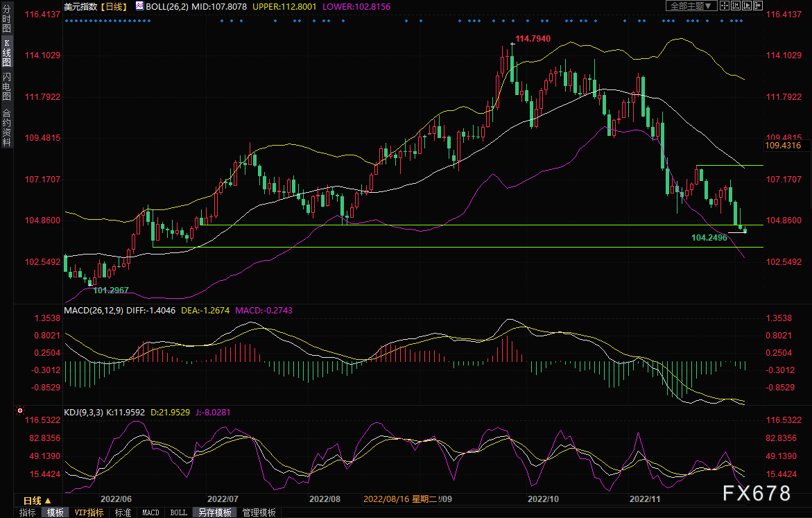Select the 模板 bottom tab
Viewport: 812px width, 518px height.
coord(55,512)
